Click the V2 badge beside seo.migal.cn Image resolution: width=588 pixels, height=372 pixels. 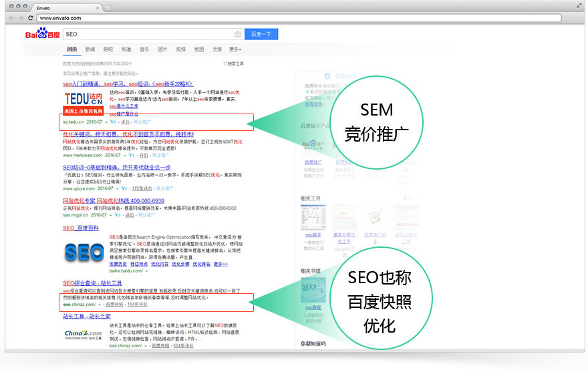click(x=118, y=215)
